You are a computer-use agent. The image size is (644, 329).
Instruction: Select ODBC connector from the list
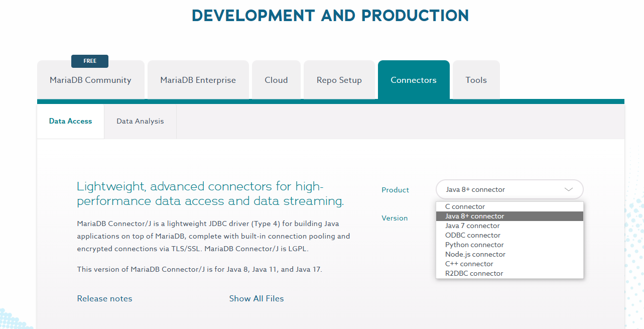(x=509, y=235)
